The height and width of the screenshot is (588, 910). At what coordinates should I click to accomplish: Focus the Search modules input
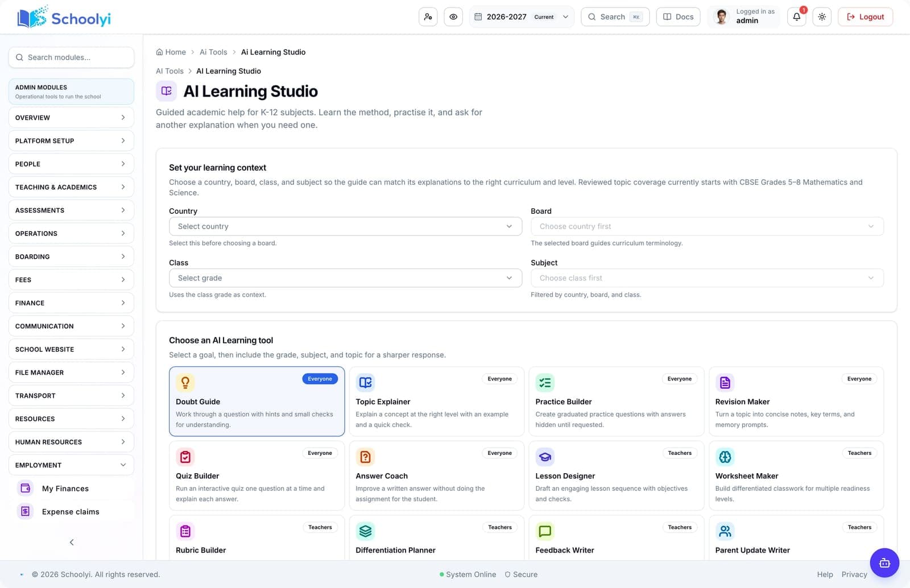[71, 57]
